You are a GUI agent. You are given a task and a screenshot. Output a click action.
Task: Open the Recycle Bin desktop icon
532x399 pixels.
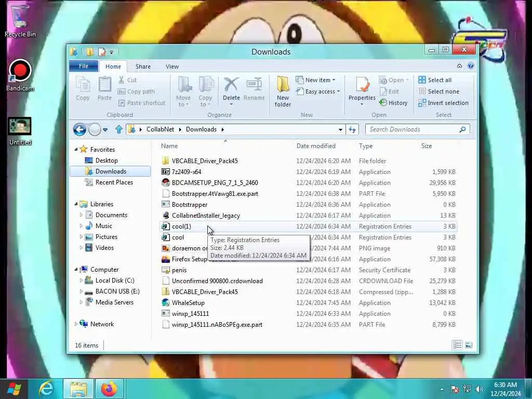(20, 20)
